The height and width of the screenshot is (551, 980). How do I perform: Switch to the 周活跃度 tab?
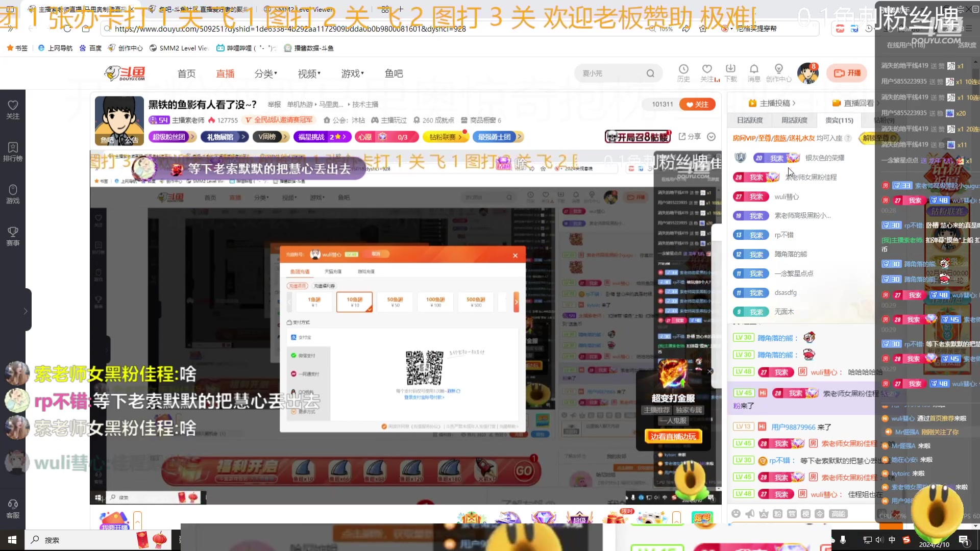point(794,120)
